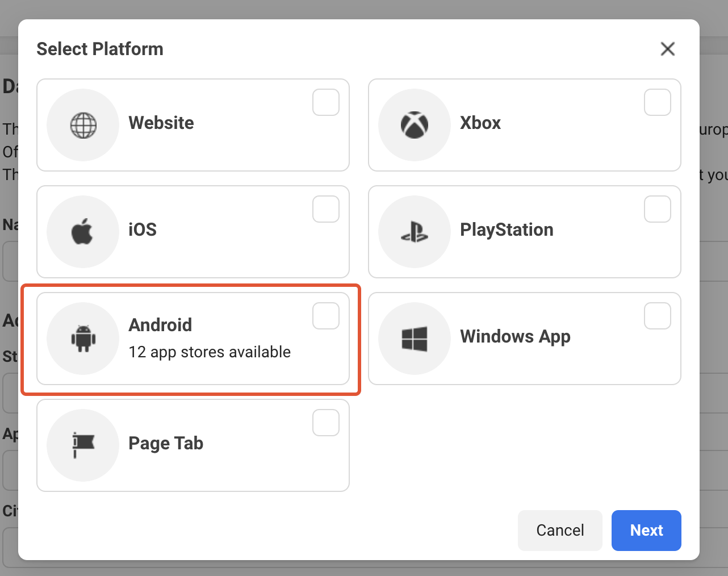This screenshot has width=728, height=576.
Task: Check the Page Tab checkbox
Action: coord(326,423)
